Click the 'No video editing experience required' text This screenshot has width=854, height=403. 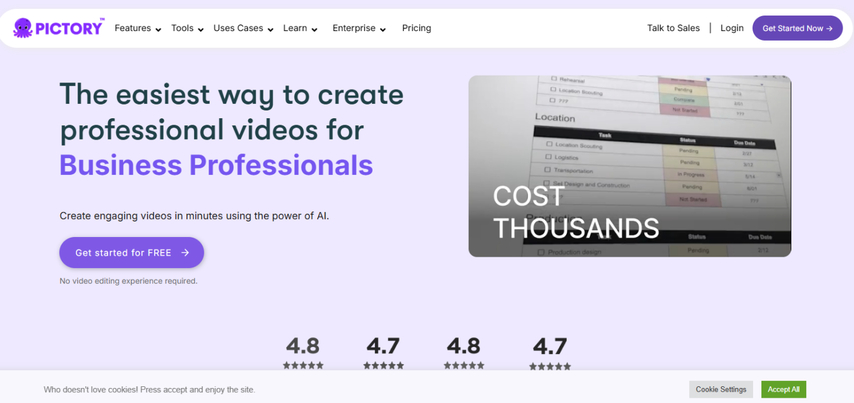coord(129,281)
